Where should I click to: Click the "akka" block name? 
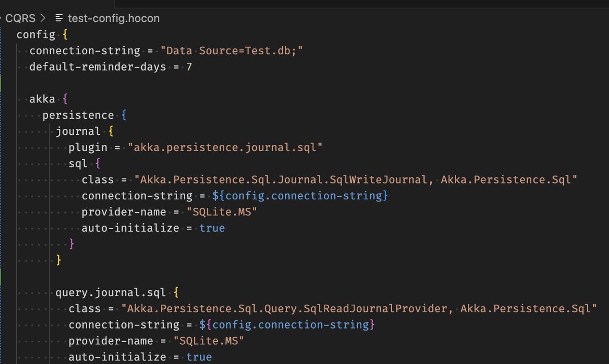point(42,99)
